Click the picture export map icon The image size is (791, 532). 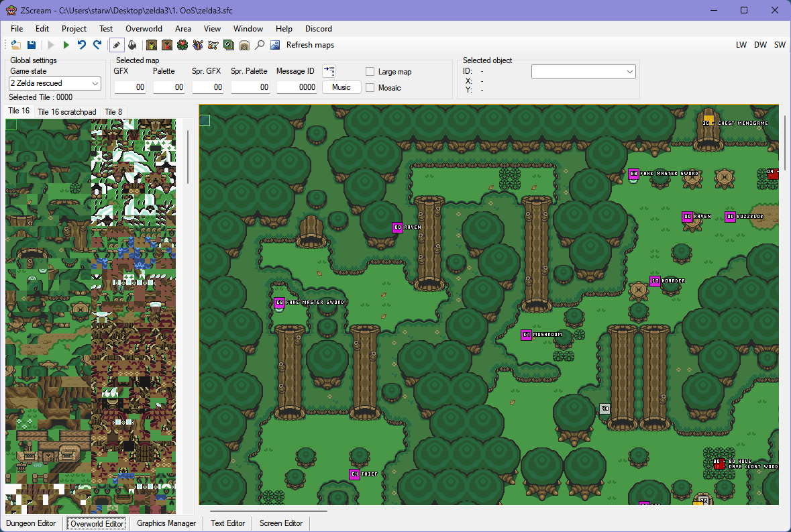pyautogui.click(x=275, y=45)
